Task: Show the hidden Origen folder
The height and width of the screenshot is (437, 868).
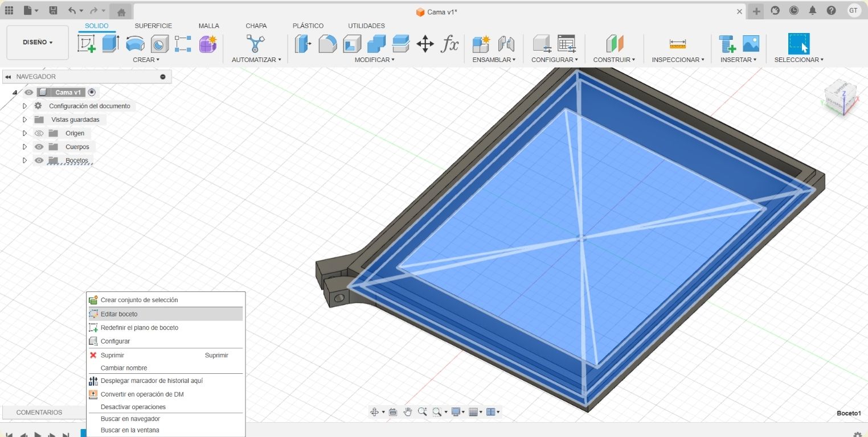Action: pyautogui.click(x=39, y=133)
